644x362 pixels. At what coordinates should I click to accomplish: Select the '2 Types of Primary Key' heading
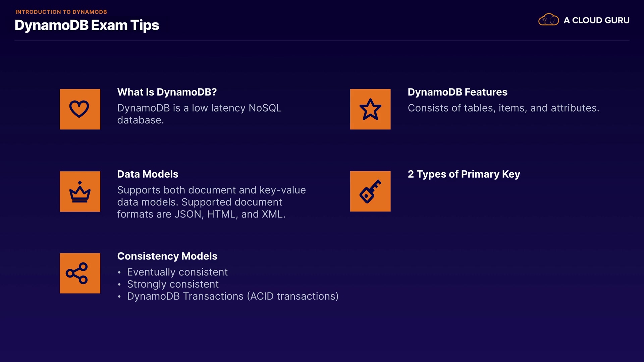pyautogui.click(x=464, y=174)
